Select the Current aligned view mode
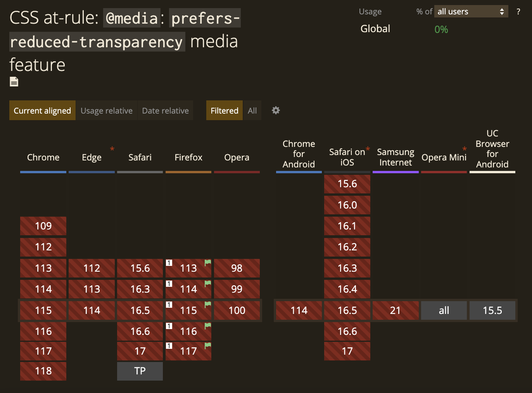Viewport: 532px width, 393px height. point(42,110)
